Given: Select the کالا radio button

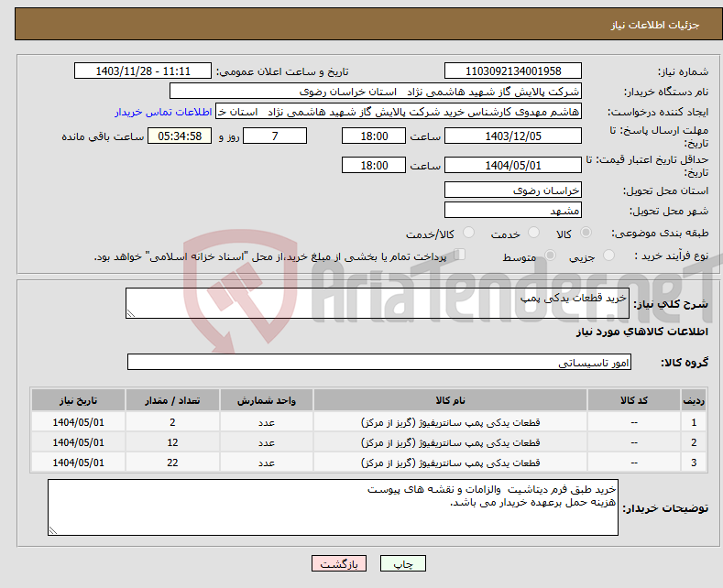Looking at the screenshot, I should pos(586,233).
